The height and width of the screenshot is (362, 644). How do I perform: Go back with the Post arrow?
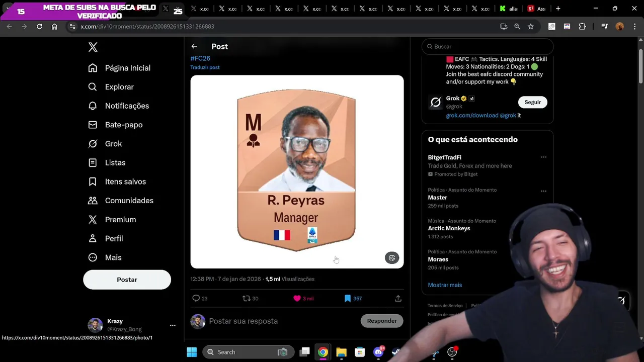point(194,46)
